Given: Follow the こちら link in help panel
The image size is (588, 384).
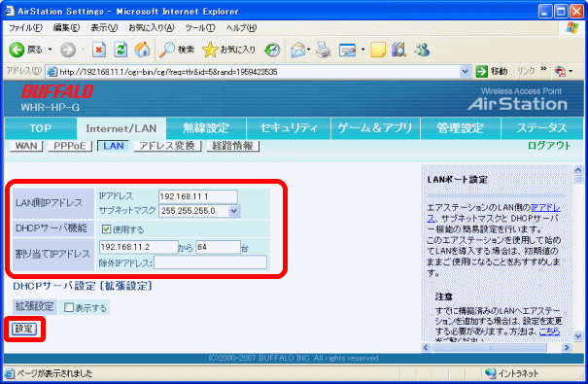Looking at the screenshot, I should (549, 332).
